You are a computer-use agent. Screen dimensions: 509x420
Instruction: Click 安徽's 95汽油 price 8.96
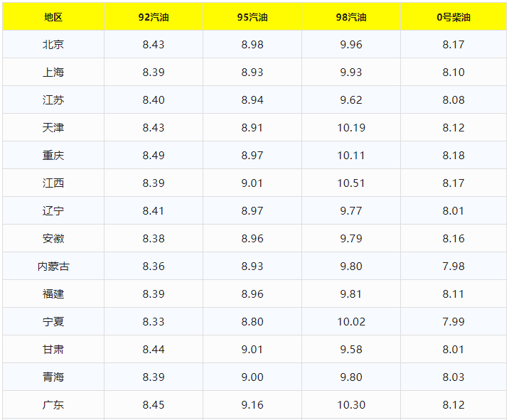click(x=252, y=239)
